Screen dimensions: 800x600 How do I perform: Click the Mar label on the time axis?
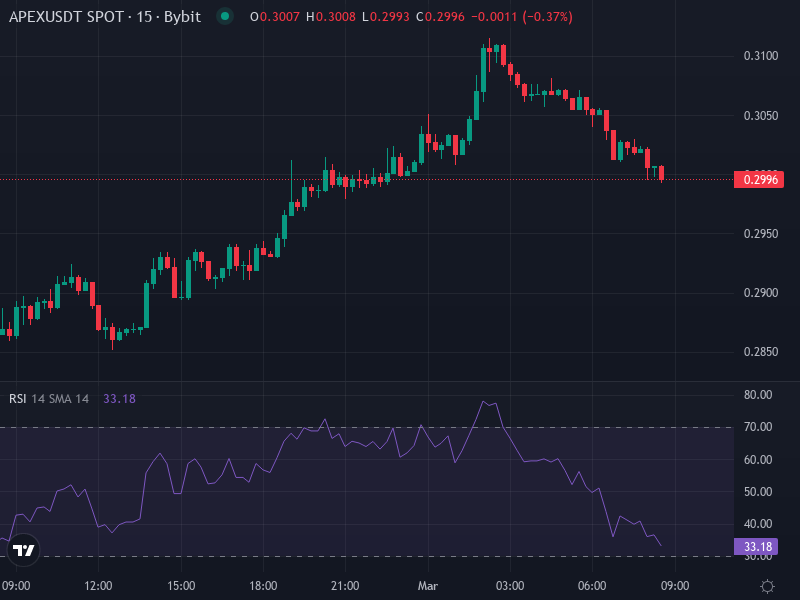(429, 580)
